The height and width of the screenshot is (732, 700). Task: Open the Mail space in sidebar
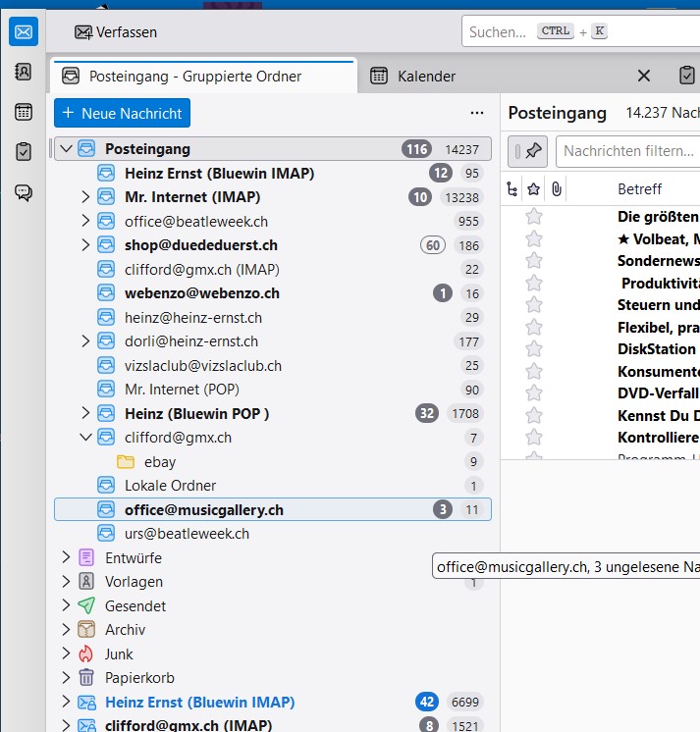point(24,32)
